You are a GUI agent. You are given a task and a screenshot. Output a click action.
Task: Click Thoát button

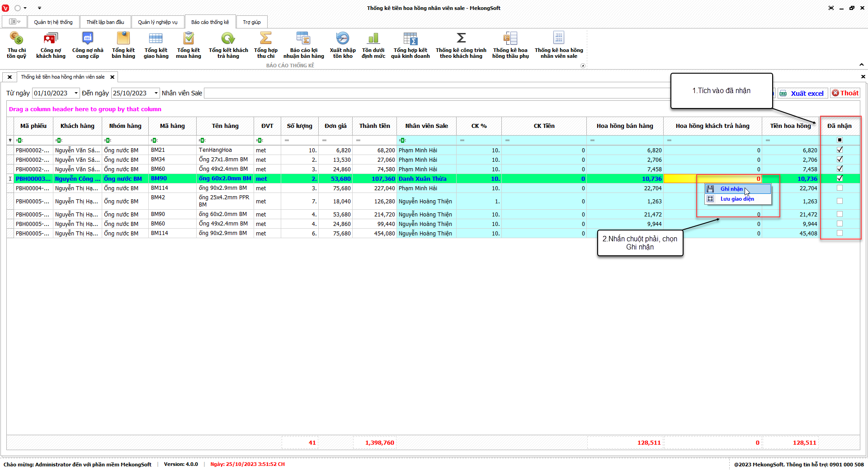(845, 93)
